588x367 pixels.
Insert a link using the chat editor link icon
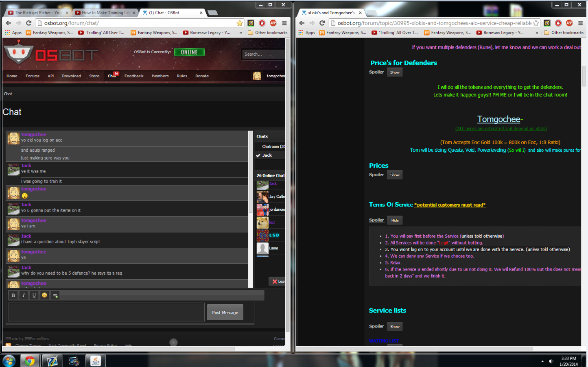(55, 295)
